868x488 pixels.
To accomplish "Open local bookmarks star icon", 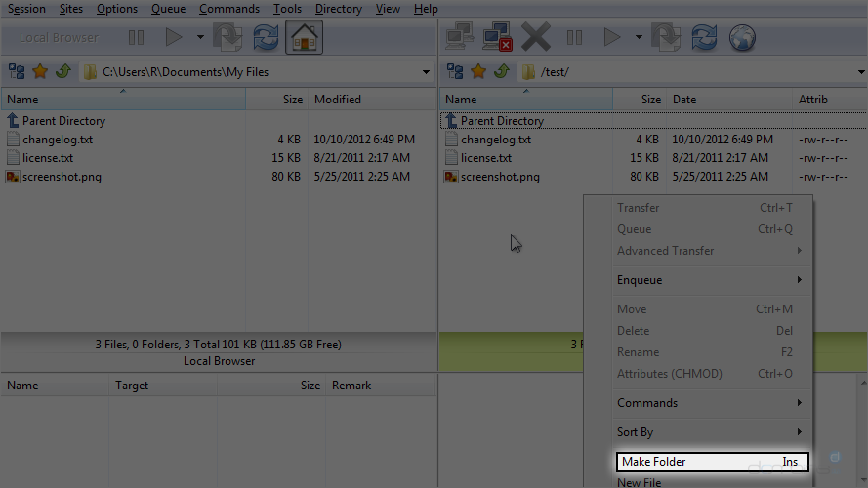I will (40, 71).
